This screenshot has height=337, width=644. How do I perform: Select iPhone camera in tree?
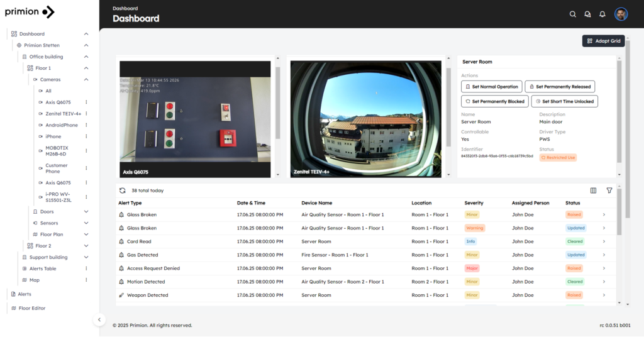click(53, 136)
